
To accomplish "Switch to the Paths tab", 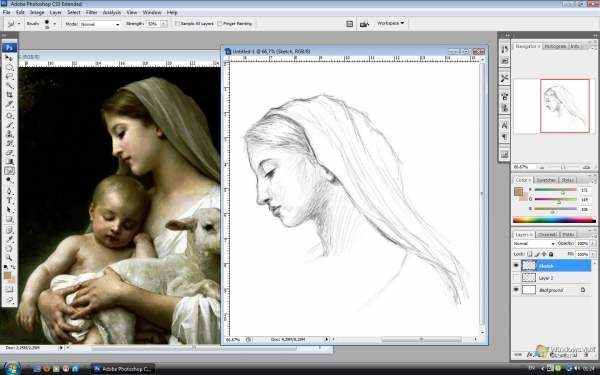I will coord(568,235).
